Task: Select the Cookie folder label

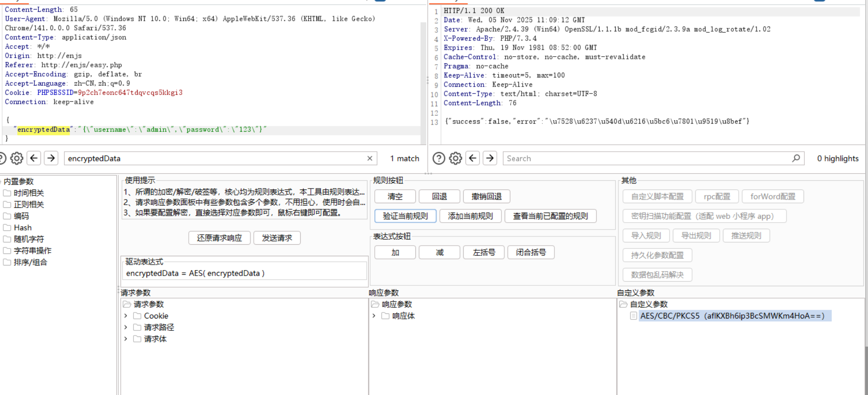Action: pos(156,316)
